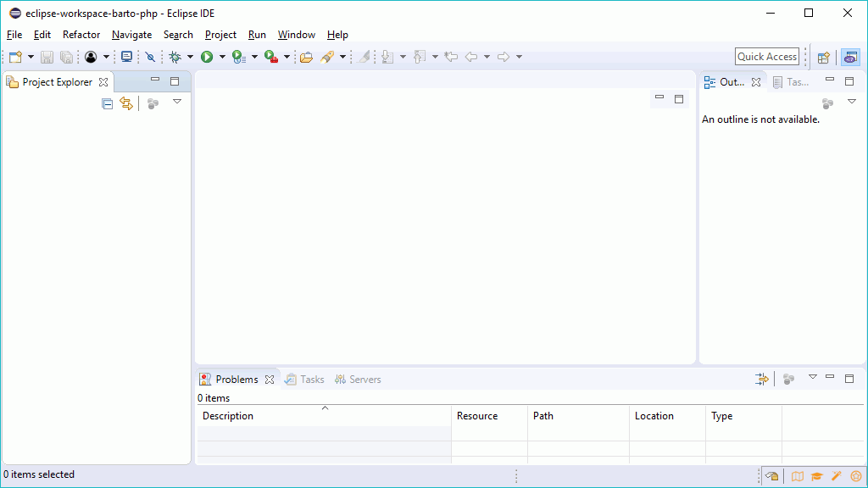The height and width of the screenshot is (488, 868).
Task: Close the Problems view tab
Action: pyautogui.click(x=270, y=380)
